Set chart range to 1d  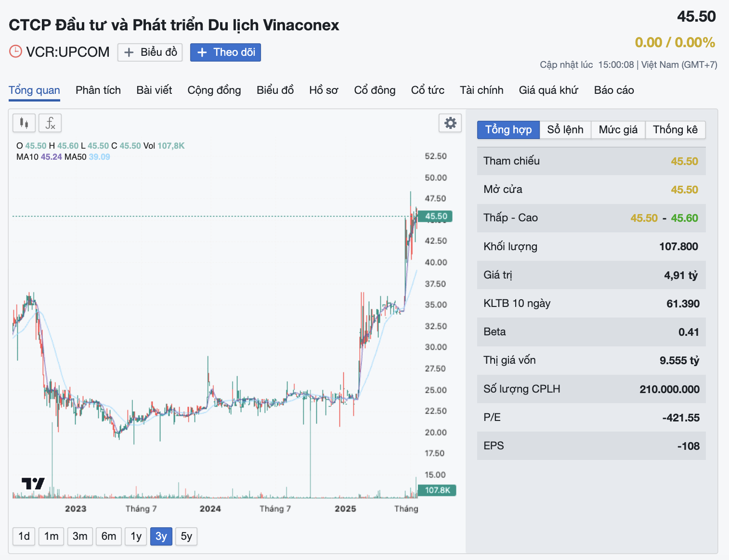coord(24,536)
